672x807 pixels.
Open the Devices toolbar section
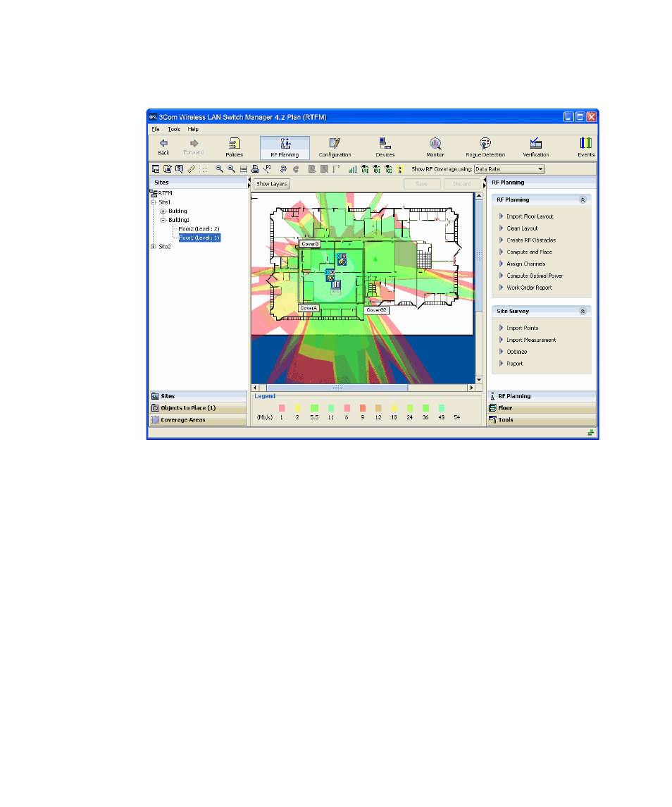coord(385,147)
